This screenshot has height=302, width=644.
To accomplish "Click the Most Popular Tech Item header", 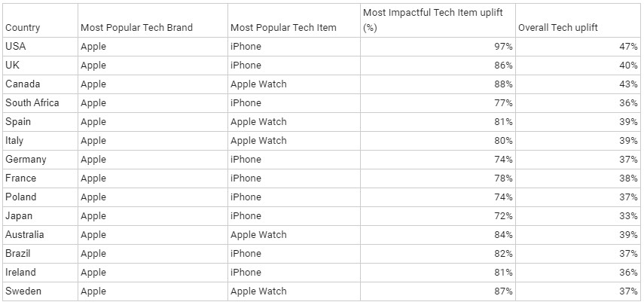I will pos(283,28).
